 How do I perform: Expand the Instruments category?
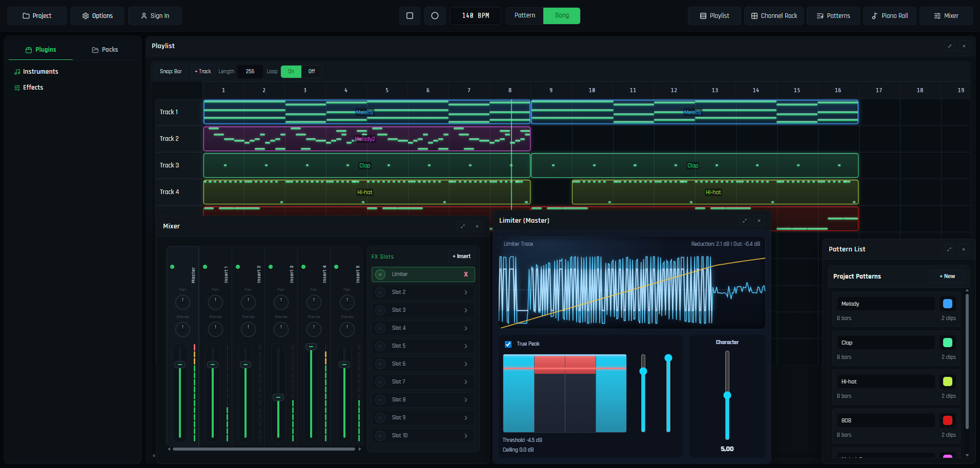pyautogui.click(x=36, y=72)
